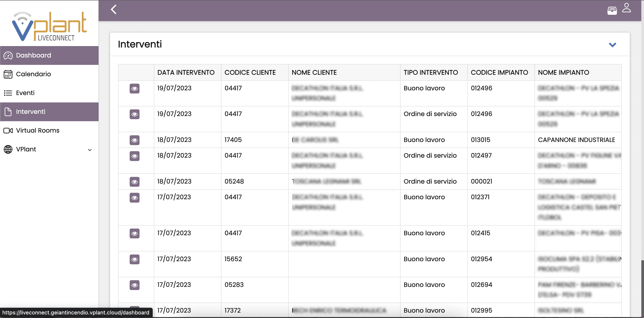Click the Interventi document icon
Image resolution: width=644 pixels, height=318 pixels.
point(8,112)
